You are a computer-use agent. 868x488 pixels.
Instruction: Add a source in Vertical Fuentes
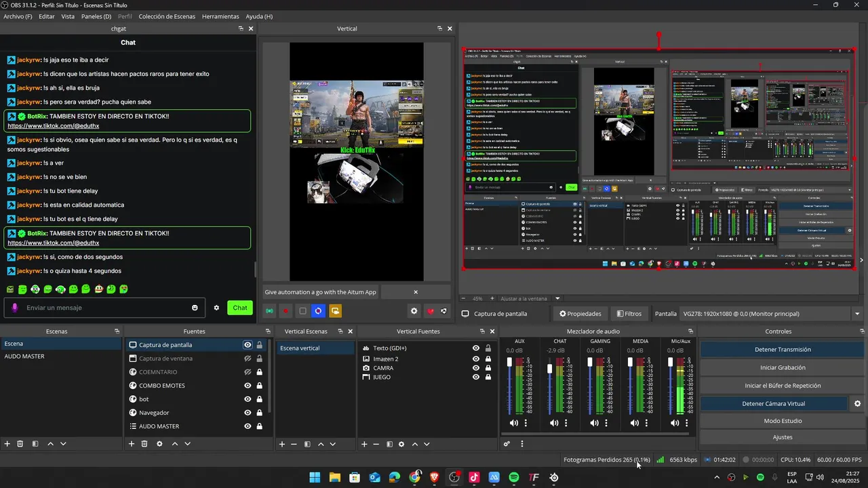point(364,444)
